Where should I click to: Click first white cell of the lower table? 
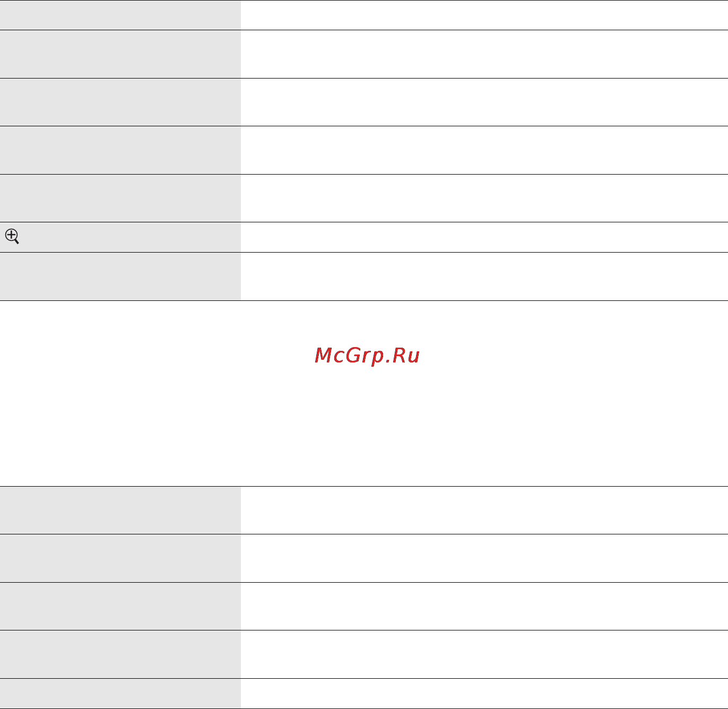(484, 510)
